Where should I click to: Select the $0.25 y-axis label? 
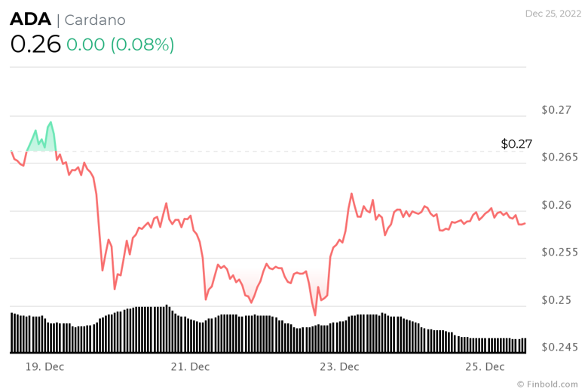pyautogui.click(x=556, y=300)
